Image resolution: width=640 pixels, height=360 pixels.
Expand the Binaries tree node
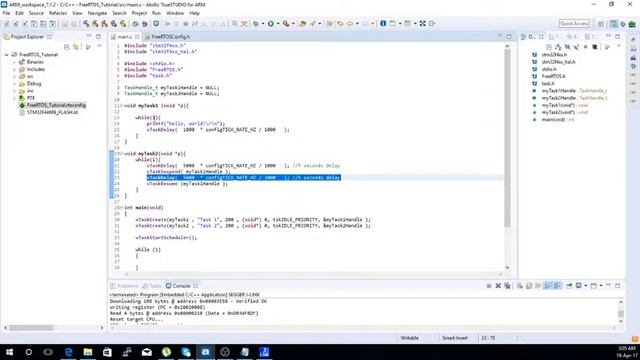click(x=15, y=62)
